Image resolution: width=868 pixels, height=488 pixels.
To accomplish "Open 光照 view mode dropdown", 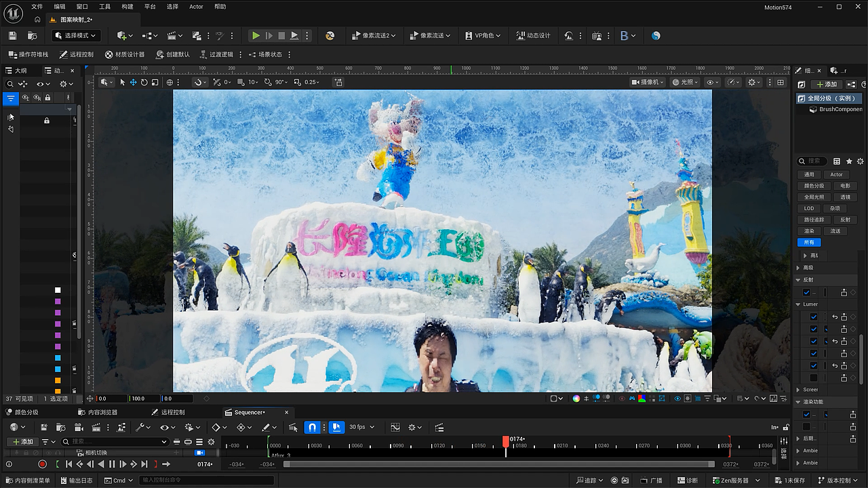I will [x=686, y=82].
